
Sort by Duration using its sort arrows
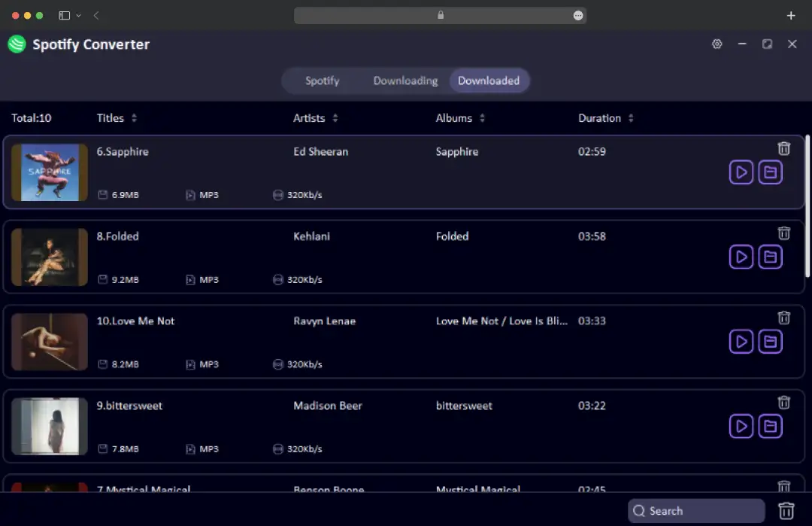click(631, 117)
